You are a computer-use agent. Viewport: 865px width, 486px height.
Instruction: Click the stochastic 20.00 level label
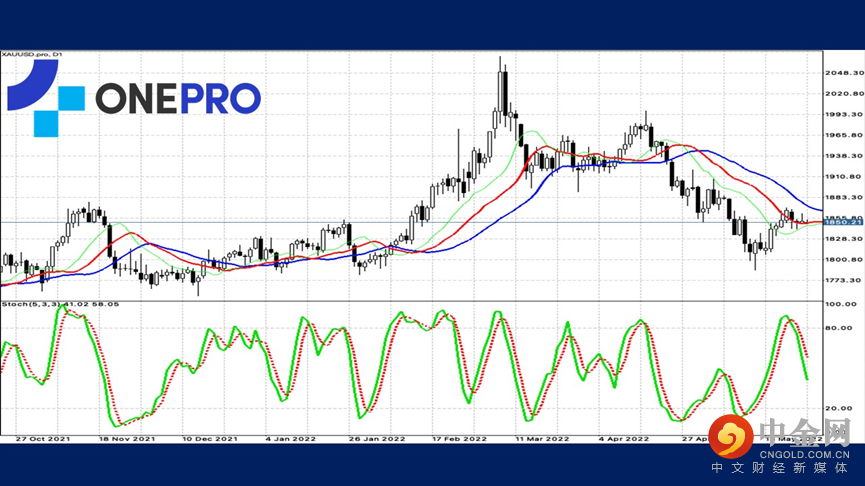[838, 408]
